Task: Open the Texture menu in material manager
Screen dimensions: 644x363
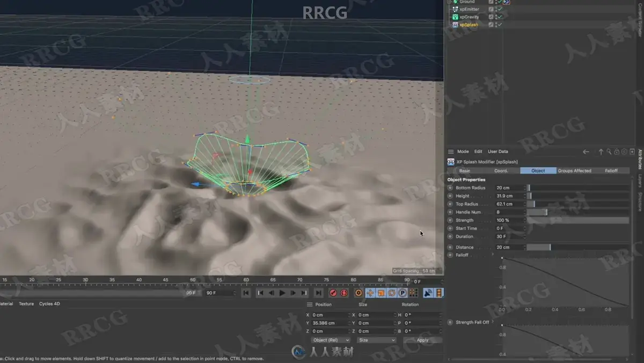Action: pos(26,304)
